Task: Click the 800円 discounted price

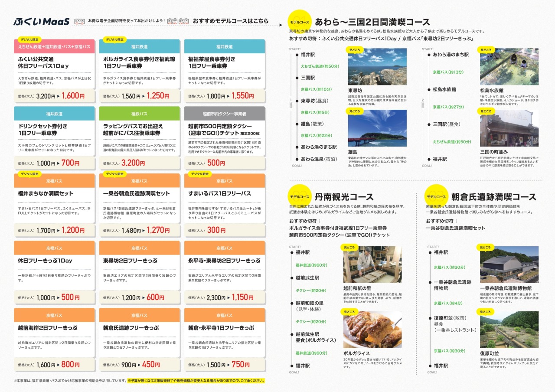Action: pos(70,365)
